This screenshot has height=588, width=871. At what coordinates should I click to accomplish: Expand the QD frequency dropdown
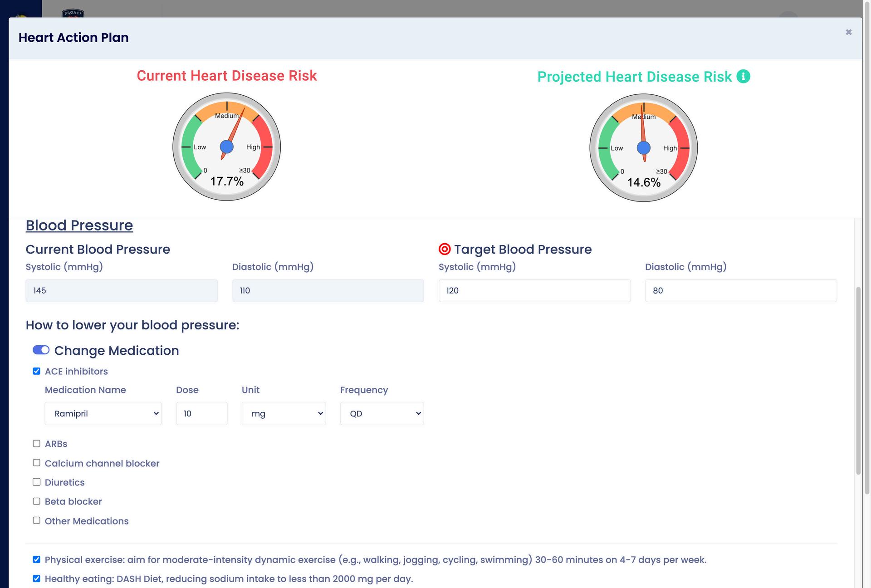pyautogui.click(x=382, y=413)
